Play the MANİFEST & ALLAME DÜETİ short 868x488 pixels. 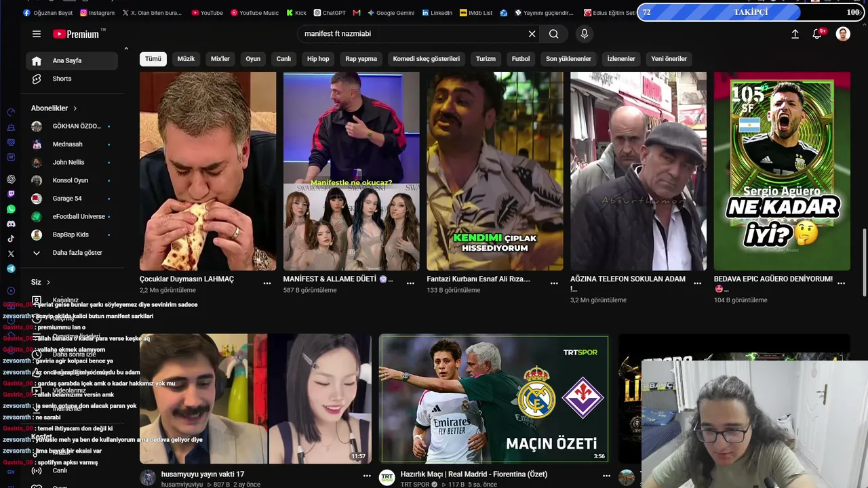pyautogui.click(x=351, y=171)
